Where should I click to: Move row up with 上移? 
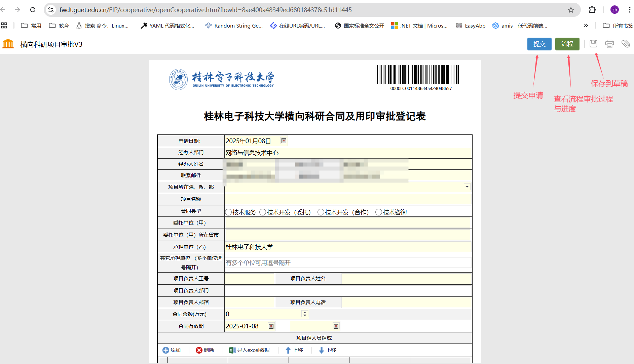pos(294,350)
